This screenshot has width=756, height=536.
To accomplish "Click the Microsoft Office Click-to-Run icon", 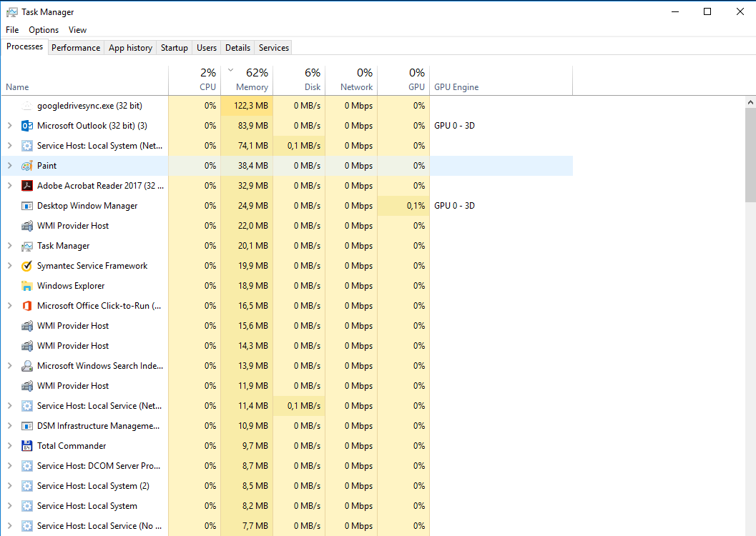I will pyautogui.click(x=27, y=306).
